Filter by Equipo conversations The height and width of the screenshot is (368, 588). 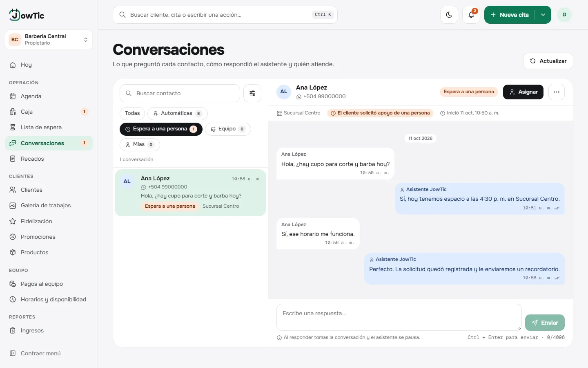[228, 129]
